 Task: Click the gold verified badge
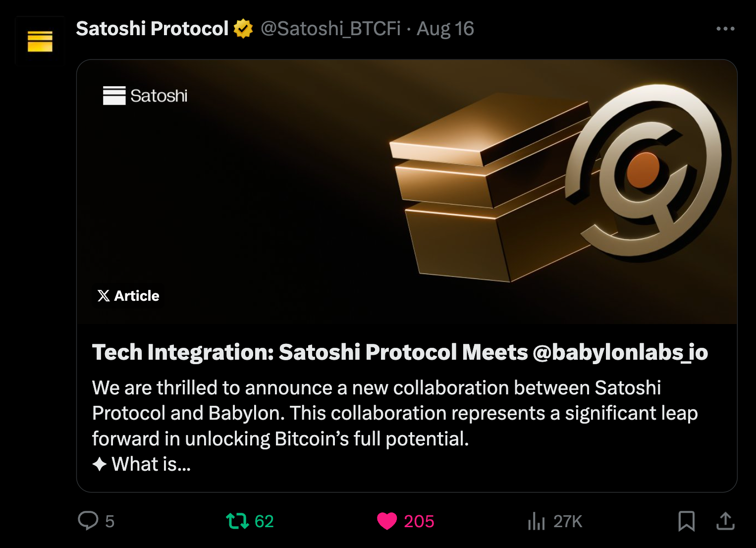click(x=243, y=29)
